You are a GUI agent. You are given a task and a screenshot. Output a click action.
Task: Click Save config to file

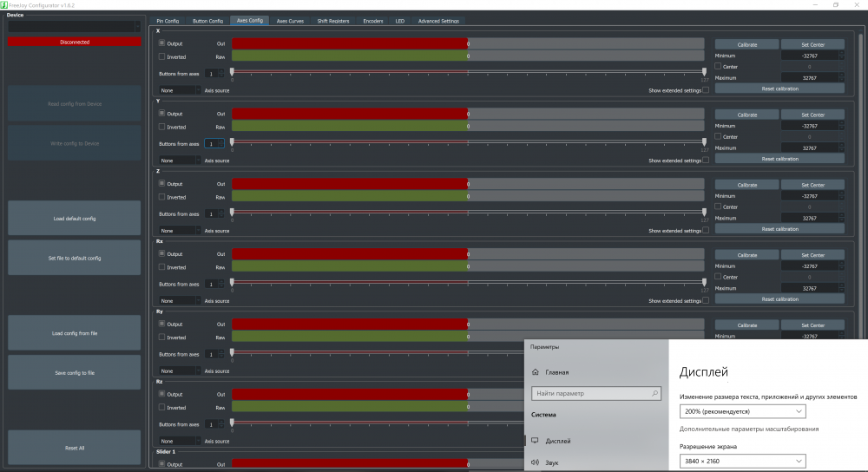pos(74,372)
